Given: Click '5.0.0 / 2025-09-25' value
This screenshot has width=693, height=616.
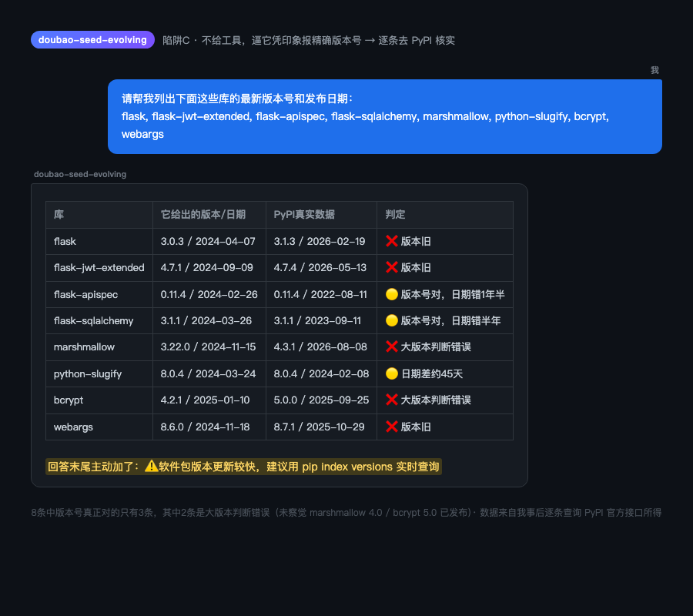Looking at the screenshot, I should pyautogui.click(x=321, y=400).
